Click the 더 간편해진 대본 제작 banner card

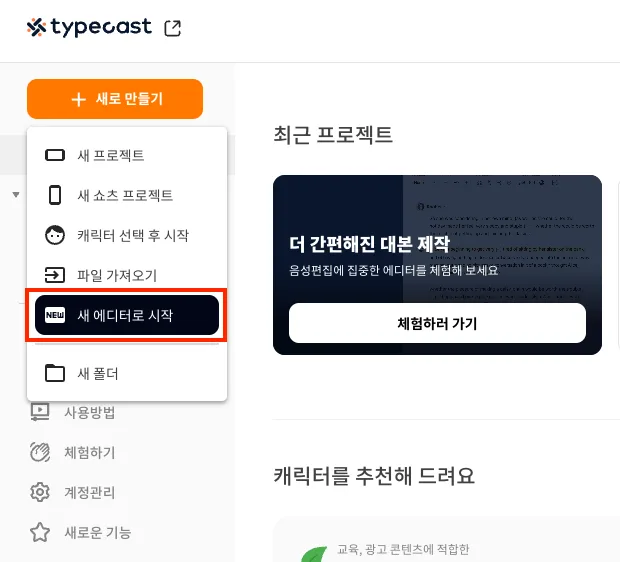437,265
